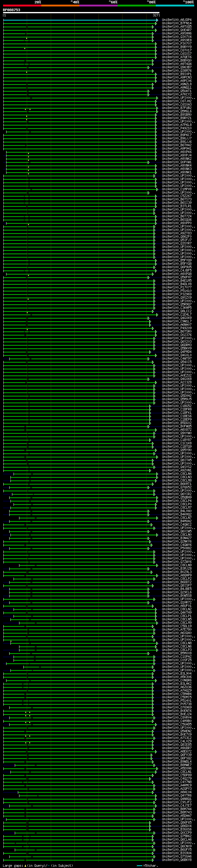Select label UniRef100_A9PCN3
The image size is (197, 868).
point(177,78)
